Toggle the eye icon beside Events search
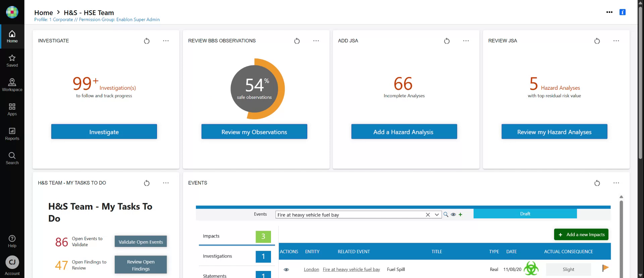 click(x=453, y=215)
